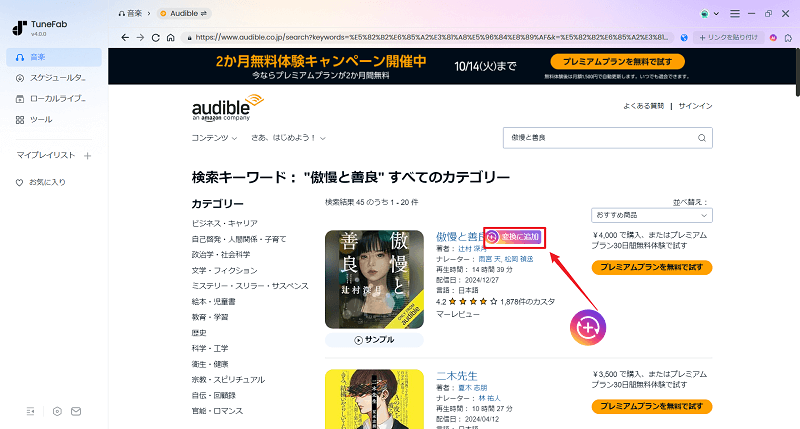The image size is (800, 429).
Task: Click the purple round icon in toolbar
Action: click(773, 38)
